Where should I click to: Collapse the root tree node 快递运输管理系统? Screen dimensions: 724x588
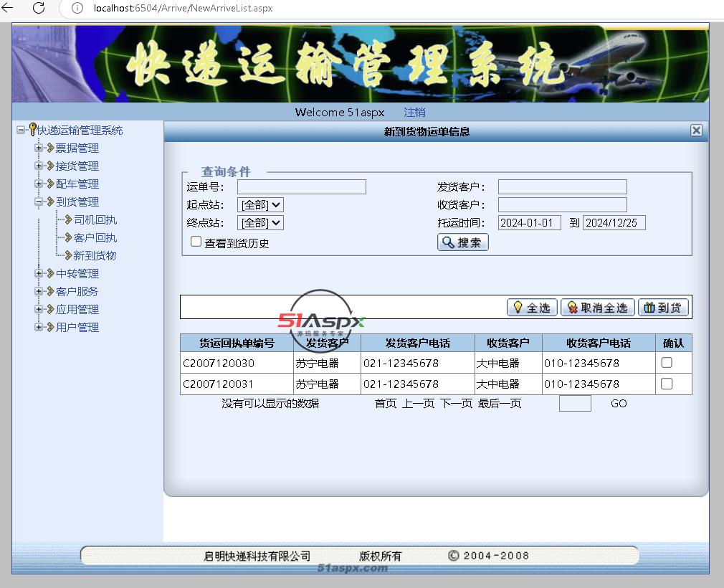click(x=21, y=131)
